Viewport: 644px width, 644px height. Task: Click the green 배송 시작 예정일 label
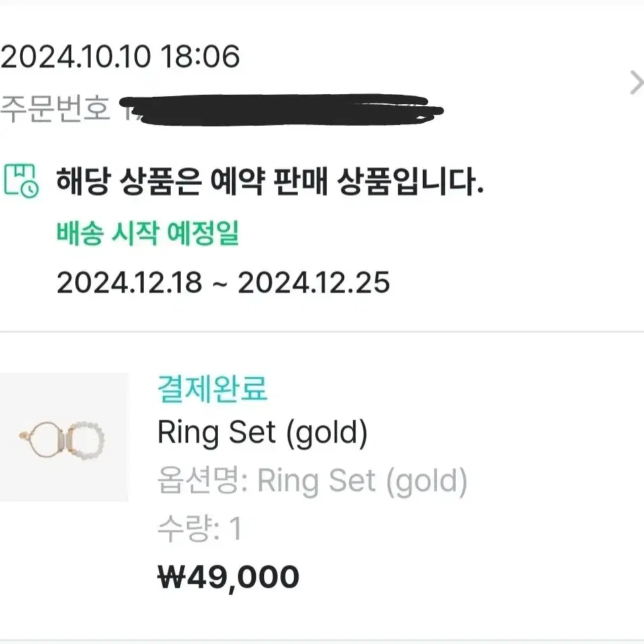coord(148,233)
